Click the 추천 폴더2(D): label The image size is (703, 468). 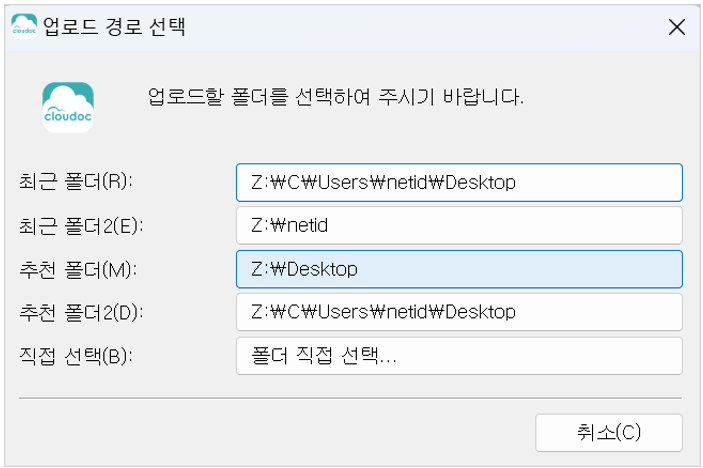coord(81,312)
